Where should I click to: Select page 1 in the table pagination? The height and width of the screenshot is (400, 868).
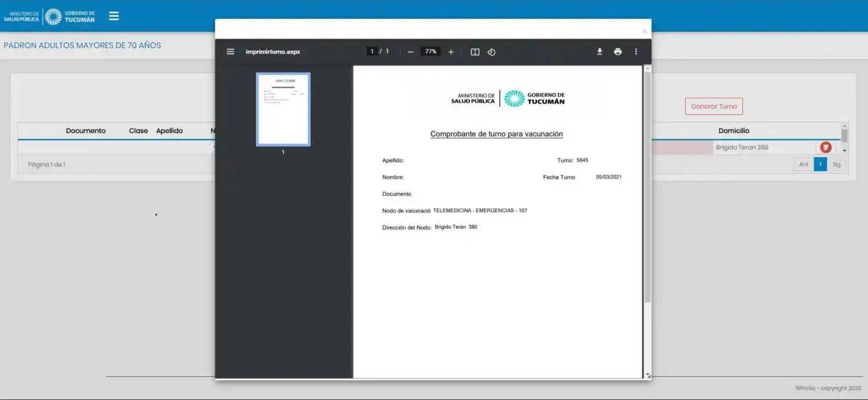(820, 164)
